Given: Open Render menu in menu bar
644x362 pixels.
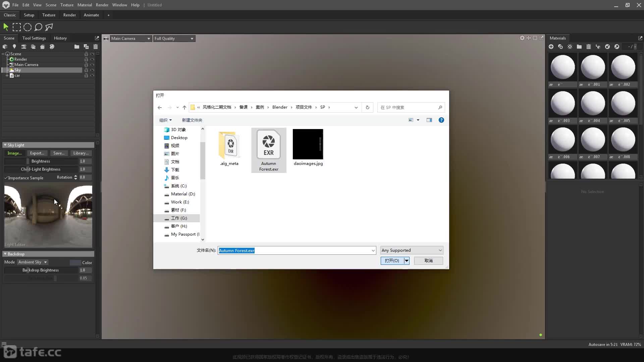Looking at the screenshot, I should (102, 5).
